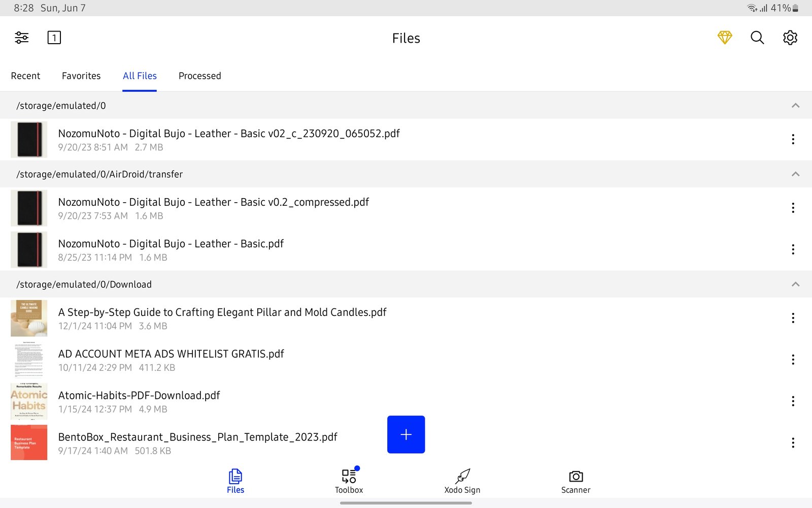Tap the blue plus add-file button
812x508 pixels.
(406, 434)
